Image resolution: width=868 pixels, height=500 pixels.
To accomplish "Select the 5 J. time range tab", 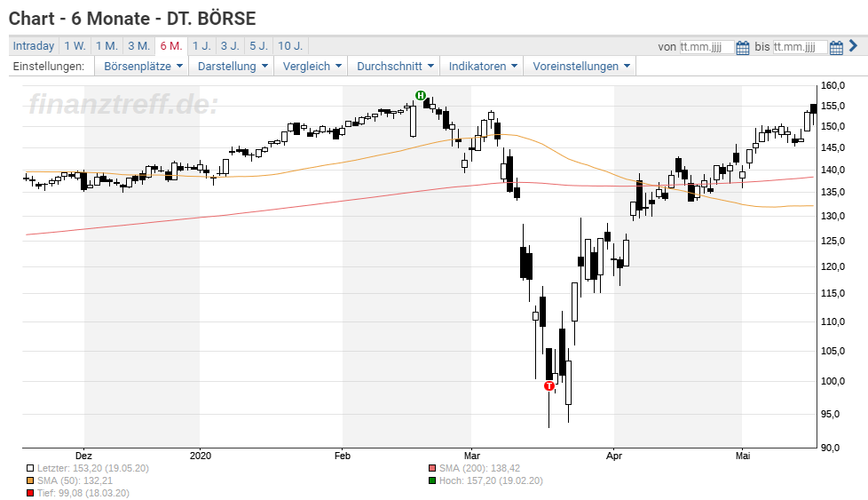I will point(258,46).
